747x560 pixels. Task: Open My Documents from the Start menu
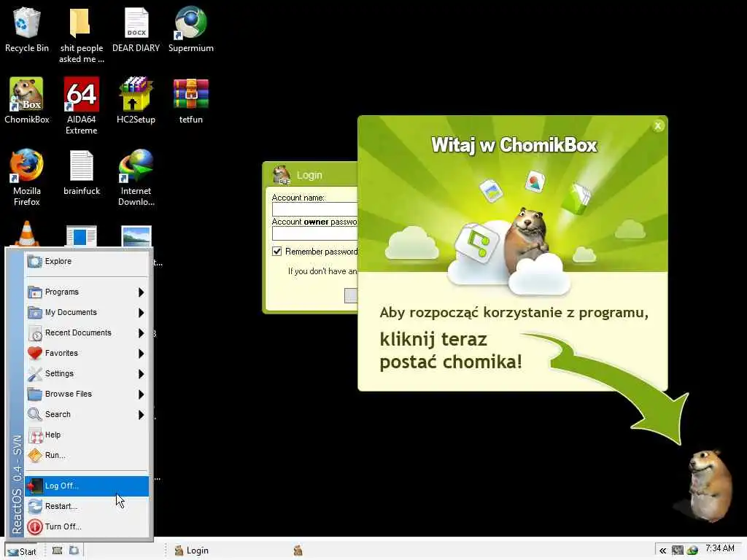point(87,312)
